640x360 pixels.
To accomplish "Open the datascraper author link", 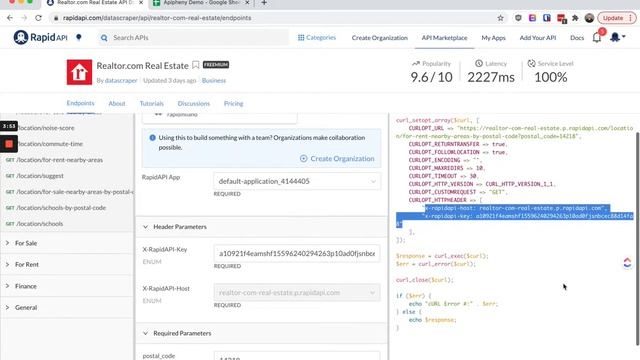I will point(121,80).
